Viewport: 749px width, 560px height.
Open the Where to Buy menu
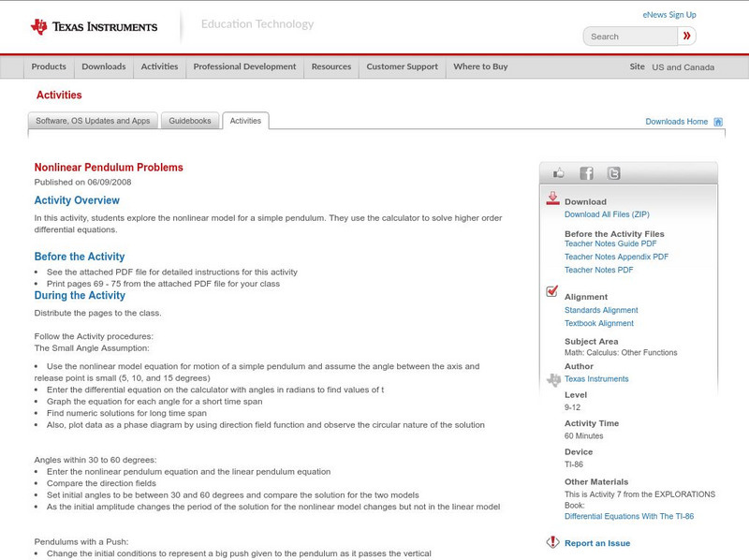point(480,66)
